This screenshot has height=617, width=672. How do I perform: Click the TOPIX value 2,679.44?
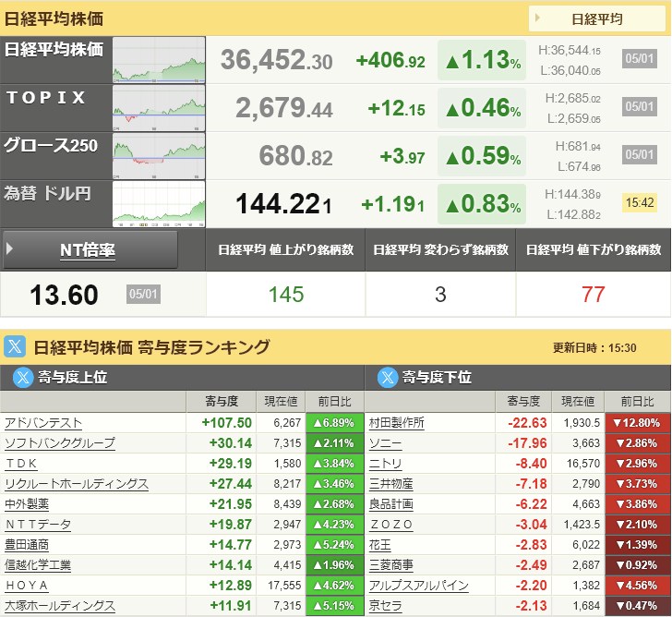pos(284,108)
